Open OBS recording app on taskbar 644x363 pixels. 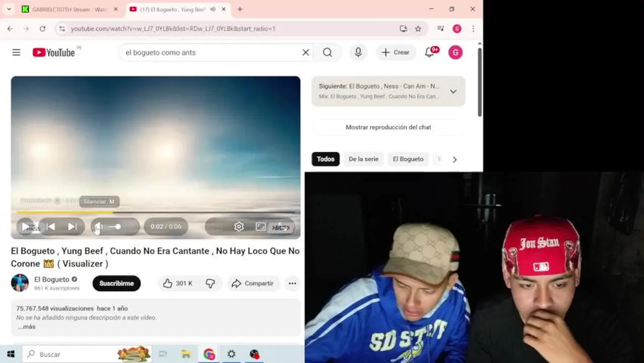tap(254, 354)
